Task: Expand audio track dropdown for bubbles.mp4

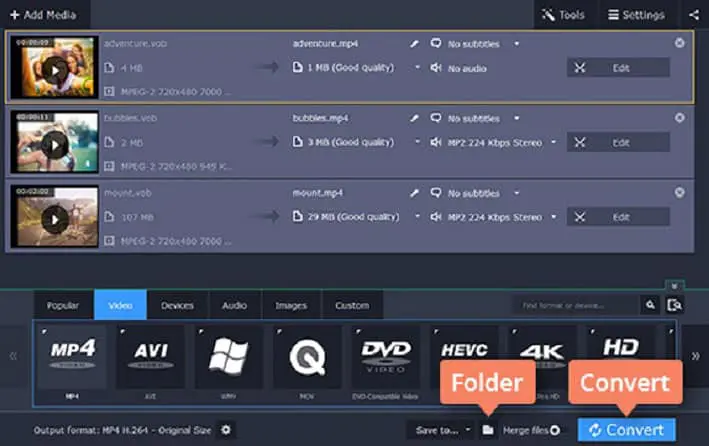Action: click(553, 143)
